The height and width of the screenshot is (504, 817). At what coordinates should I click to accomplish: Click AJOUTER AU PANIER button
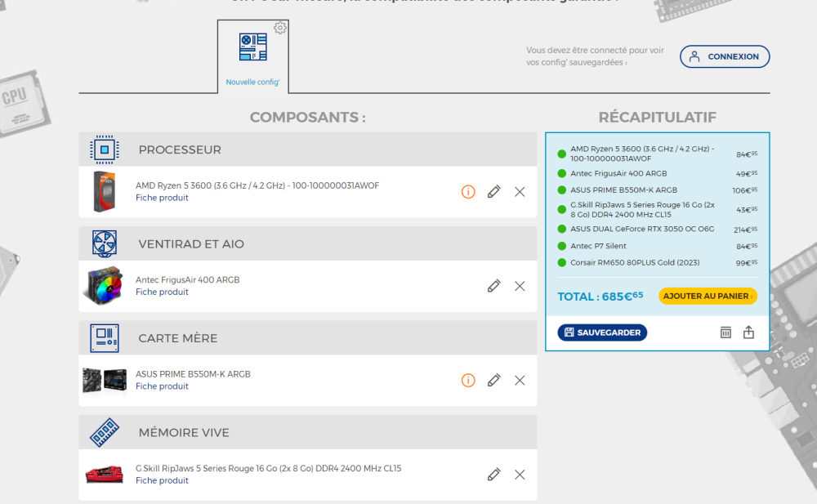coord(708,296)
